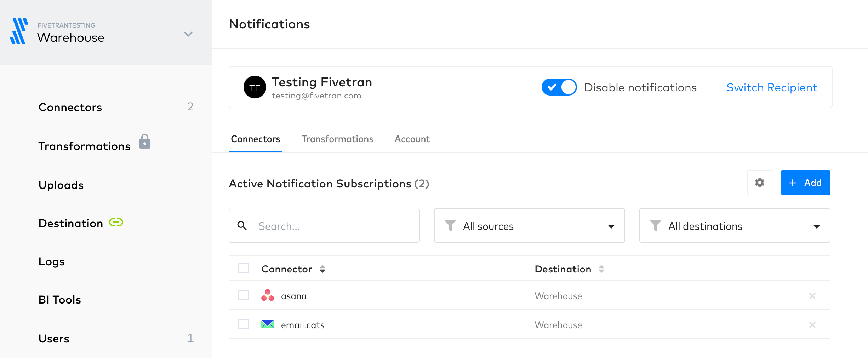Click the Connector column header label
The width and height of the screenshot is (868, 358).
[287, 269]
